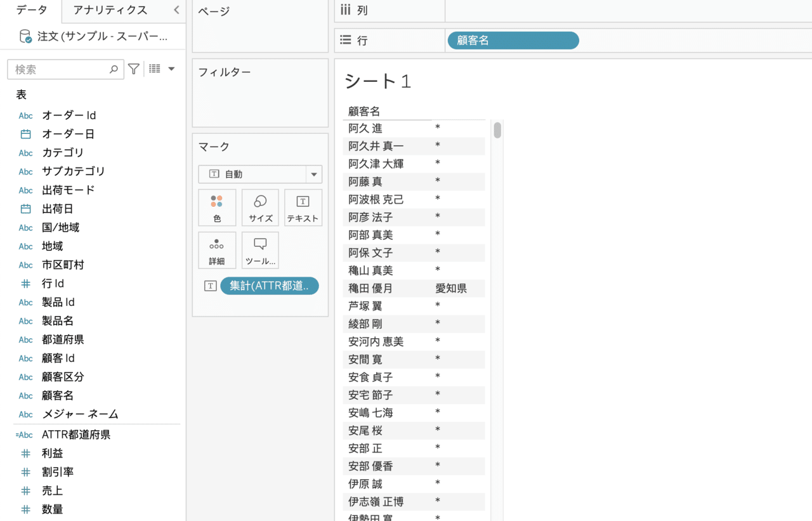Screen dimensions: 812x521
Task: Open the mark type 自動 dropdown
Action: pos(260,174)
